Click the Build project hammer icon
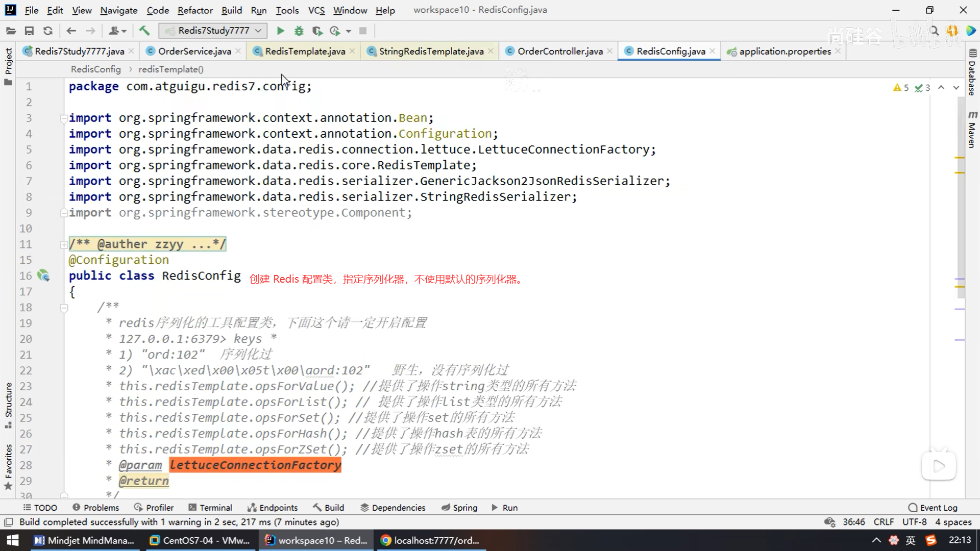The height and width of the screenshot is (551, 980). 144,31
